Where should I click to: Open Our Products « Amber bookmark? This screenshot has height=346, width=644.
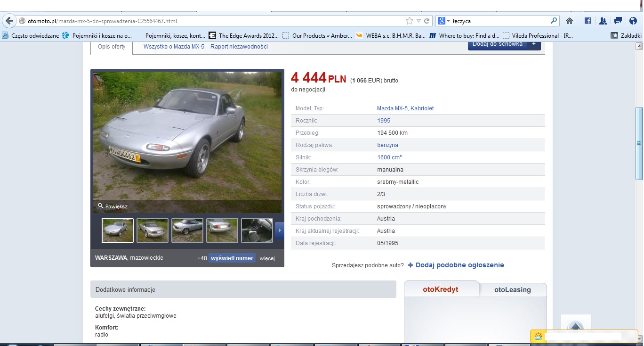tap(317, 35)
